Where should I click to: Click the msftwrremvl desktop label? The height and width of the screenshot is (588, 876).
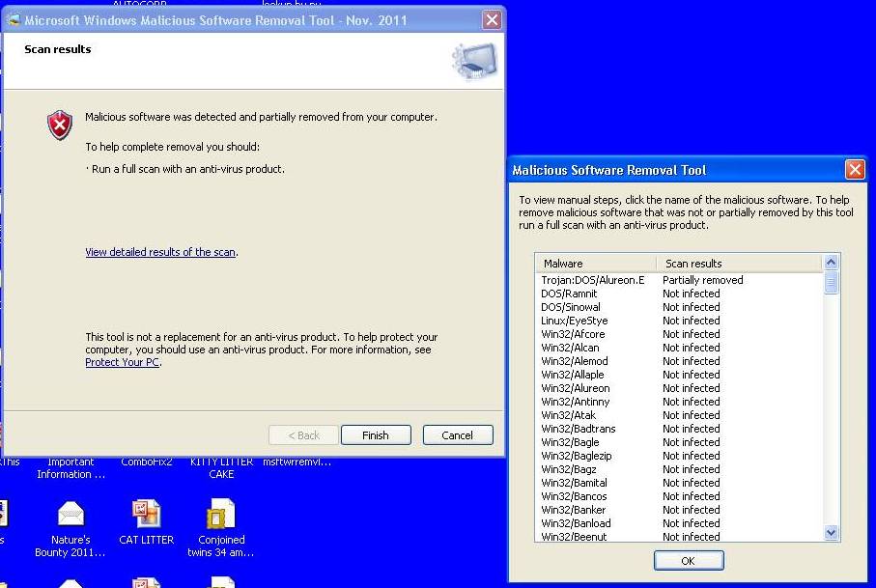297,462
